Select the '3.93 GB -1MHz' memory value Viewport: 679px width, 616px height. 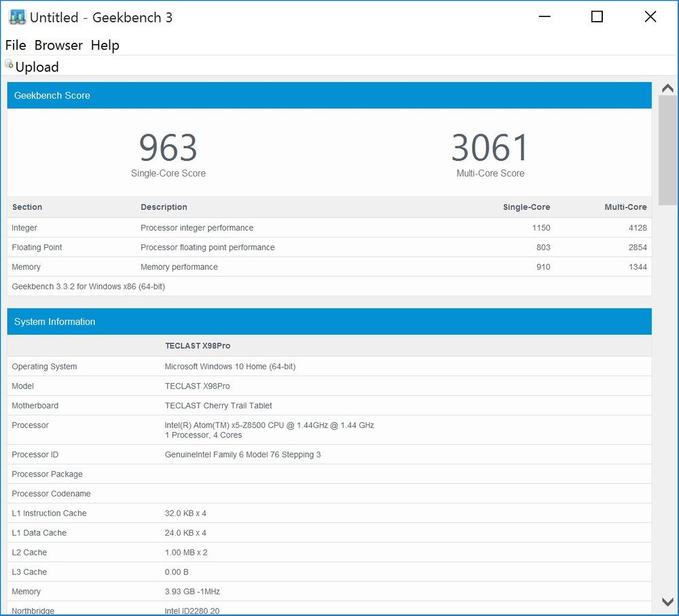192,592
